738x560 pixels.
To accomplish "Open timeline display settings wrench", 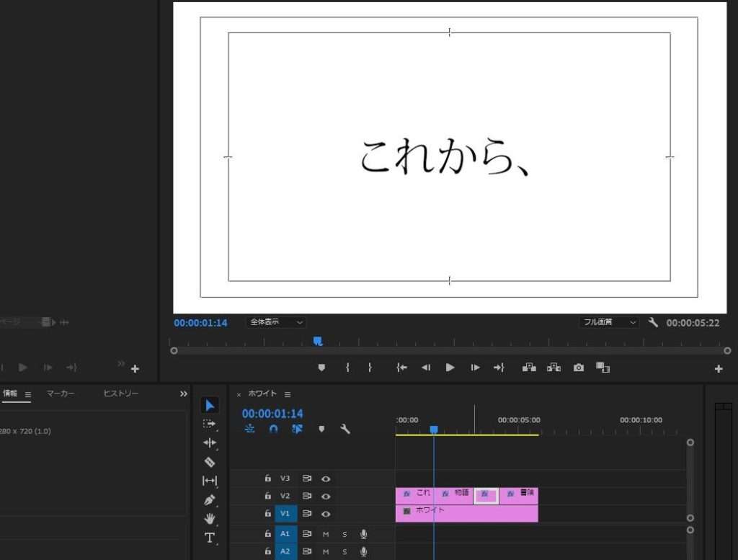I will [345, 429].
